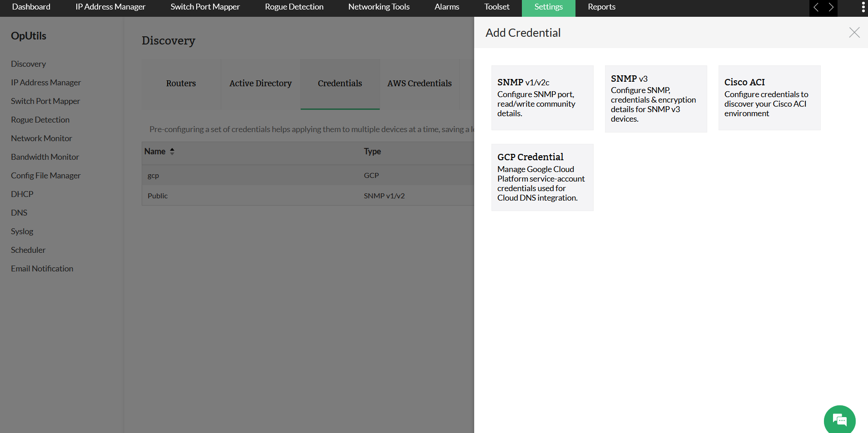Open the live chat support bubble
Viewport: 868px width, 433px height.
(839, 420)
